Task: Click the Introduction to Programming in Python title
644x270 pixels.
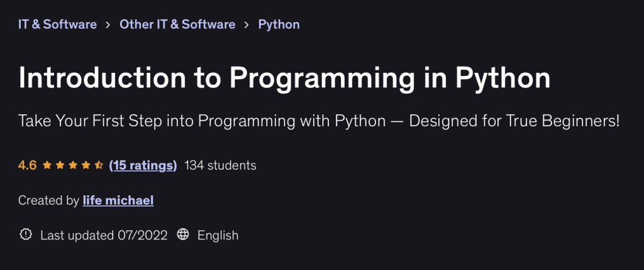Action: [x=284, y=77]
